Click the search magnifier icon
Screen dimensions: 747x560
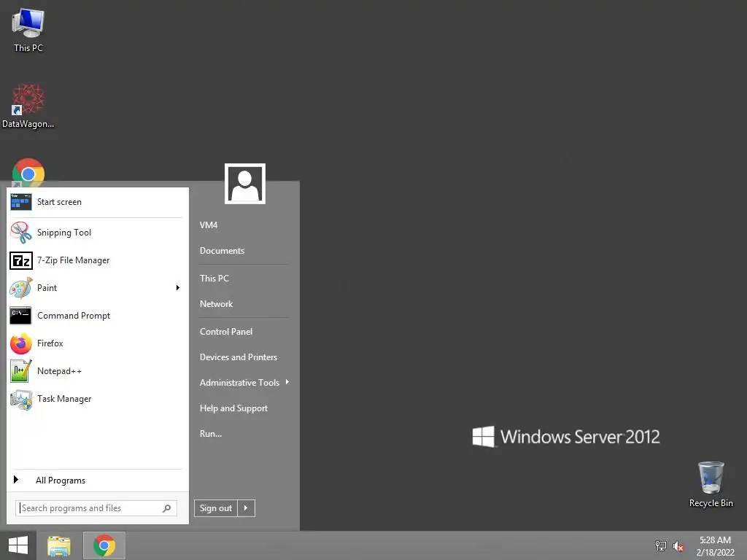(167, 508)
